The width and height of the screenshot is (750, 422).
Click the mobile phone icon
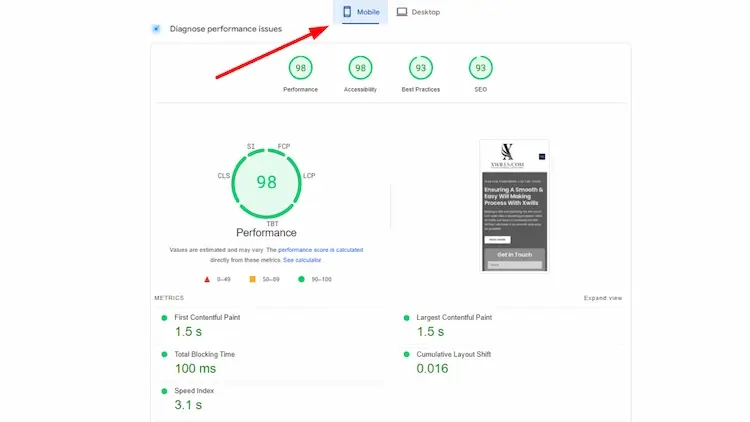[x=347, y=12]
